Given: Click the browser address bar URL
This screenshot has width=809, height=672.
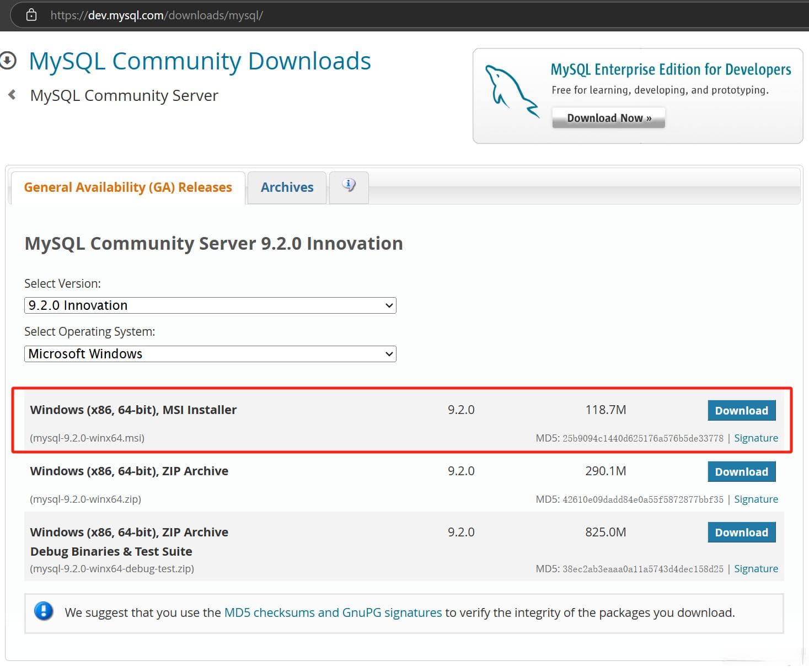Looking at the screenshot, I should tap(157, 15).
